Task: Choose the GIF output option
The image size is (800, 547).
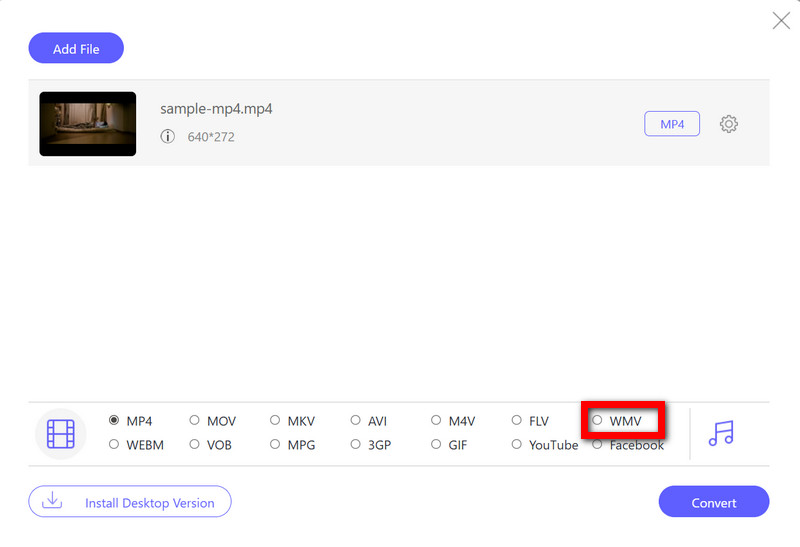Action: click(x=437, y=445)
